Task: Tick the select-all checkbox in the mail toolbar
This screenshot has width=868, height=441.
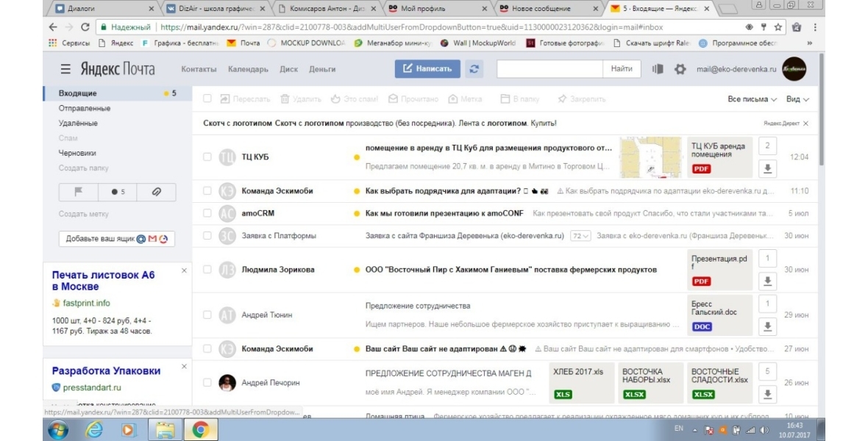Action: [x=207, y=98]
